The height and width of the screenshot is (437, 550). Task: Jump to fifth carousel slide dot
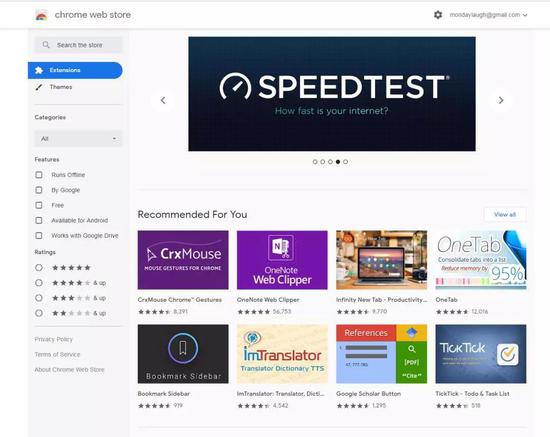tap(346, 162)
